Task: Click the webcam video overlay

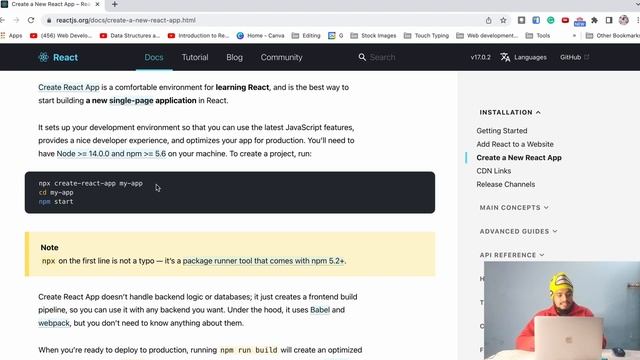Action: pos(562,311)
